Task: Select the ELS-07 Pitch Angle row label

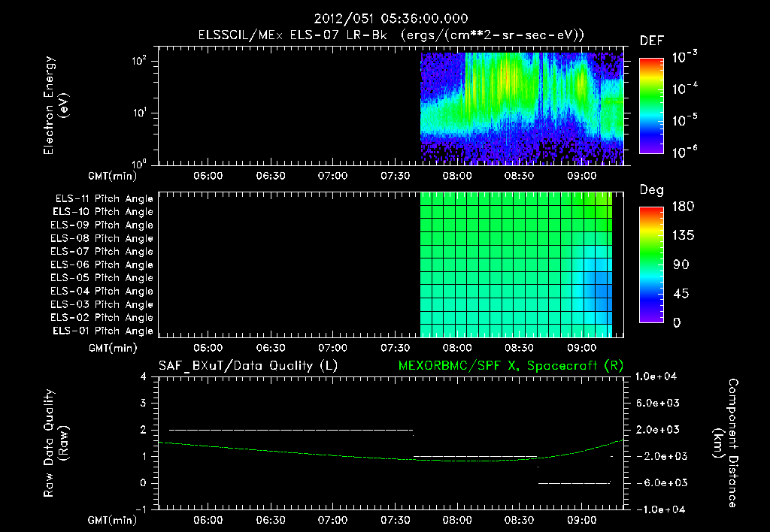Action: [x=102, y=251]
